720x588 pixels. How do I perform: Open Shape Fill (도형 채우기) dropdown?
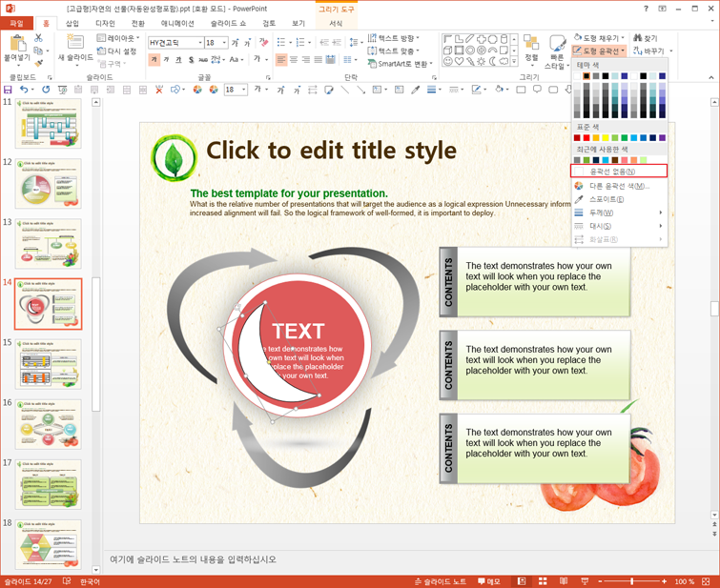pyautogui.click(x=599, y=37)
